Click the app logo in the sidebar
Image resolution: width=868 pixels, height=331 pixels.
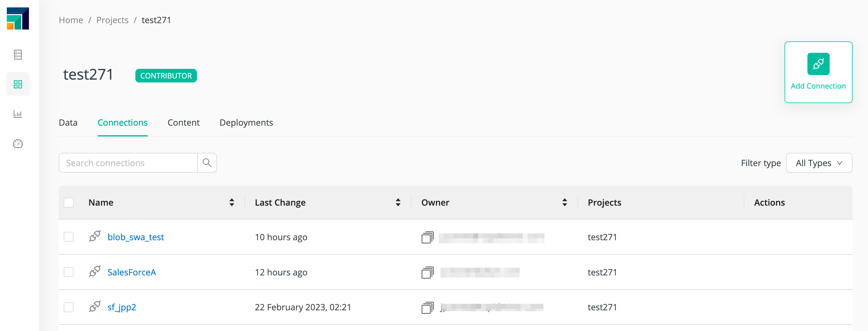[18, 19]
